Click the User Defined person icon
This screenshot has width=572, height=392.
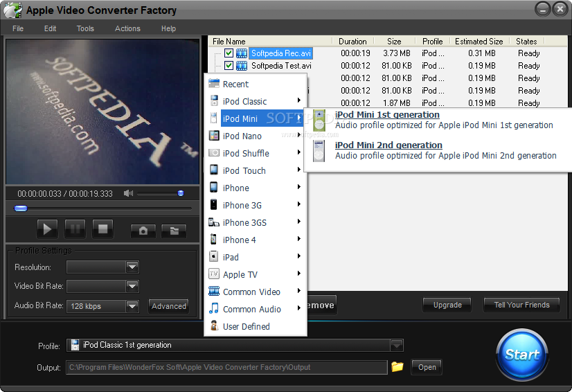tap(214, 326)
